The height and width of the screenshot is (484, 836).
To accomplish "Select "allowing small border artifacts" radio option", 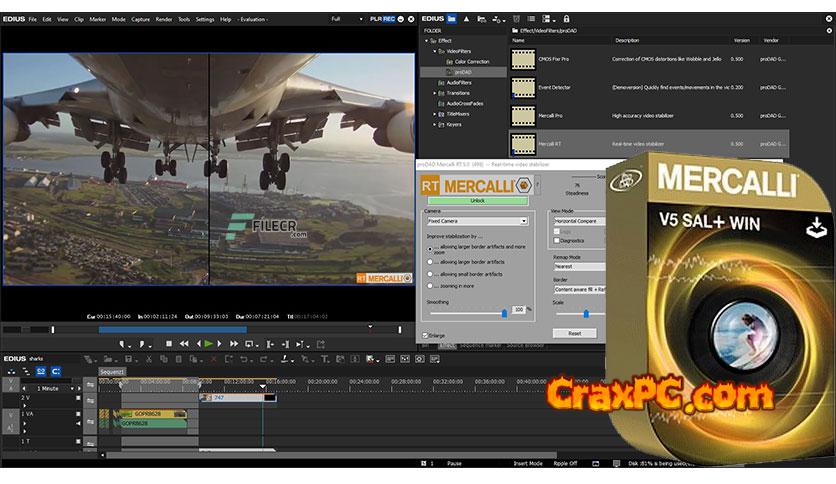I will [430, 273].
